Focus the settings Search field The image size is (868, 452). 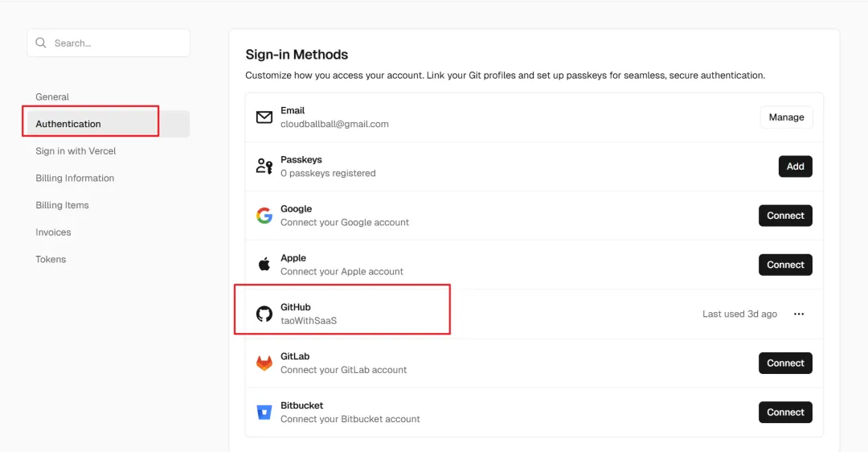pyautogui.click(x=117, y=43)
